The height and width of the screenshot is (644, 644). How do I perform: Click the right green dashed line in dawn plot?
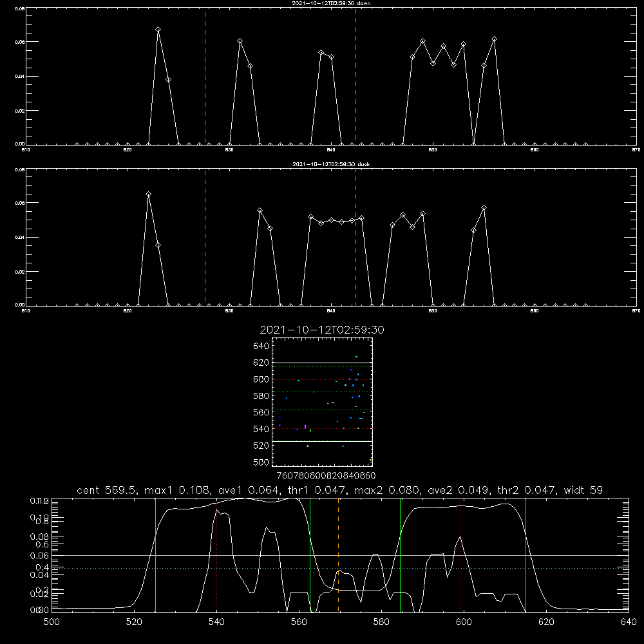coord(355,77)
